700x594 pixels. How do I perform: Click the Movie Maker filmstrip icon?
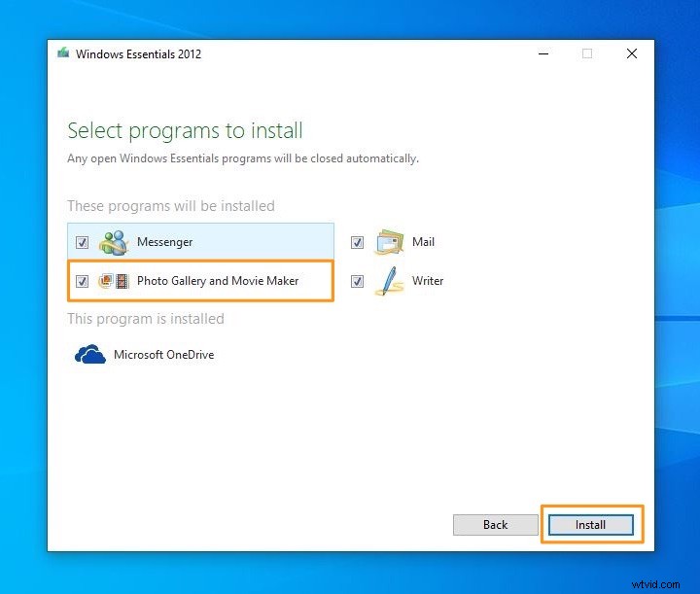pyautogui.click(x=122, y=281)
